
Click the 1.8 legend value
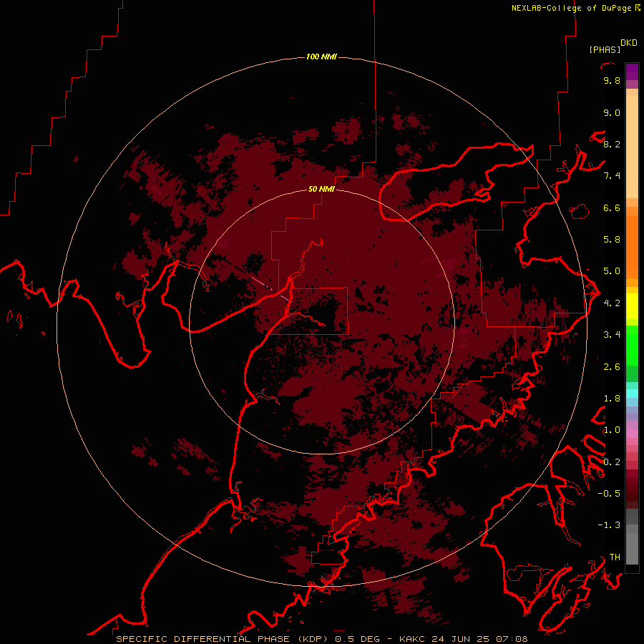(x=612, y=399)
